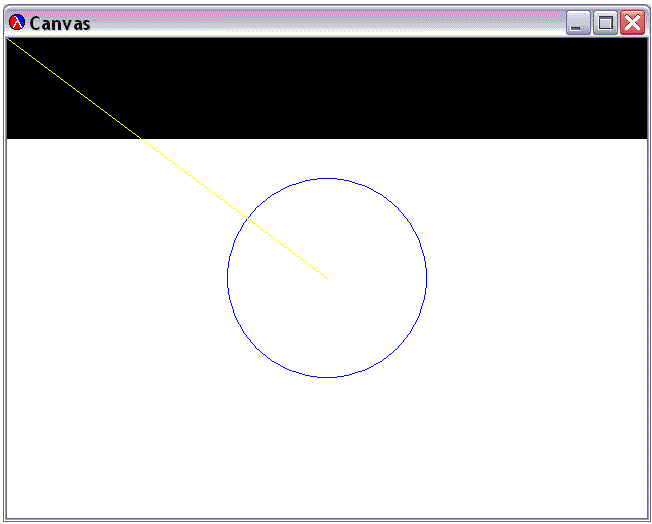
Task: Minimize the Canvas window
Action: click(x=578, y=23)
